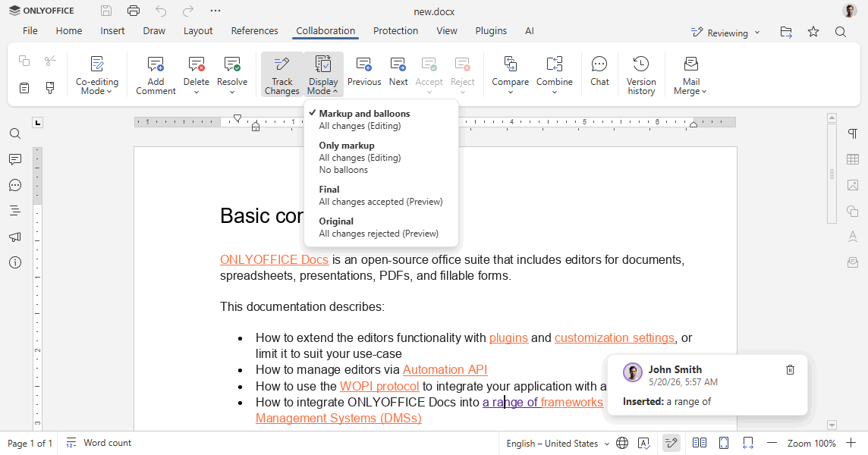Select Only markup display mode
Screen dimensions: 868x455
381,157
